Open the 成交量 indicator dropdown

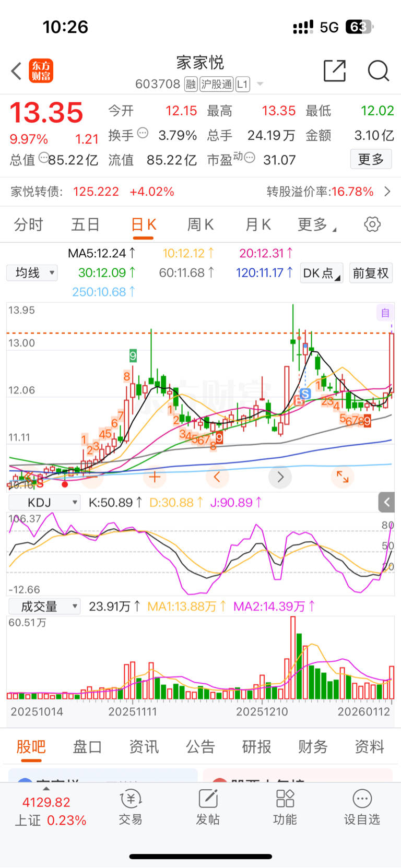[44, 607]
